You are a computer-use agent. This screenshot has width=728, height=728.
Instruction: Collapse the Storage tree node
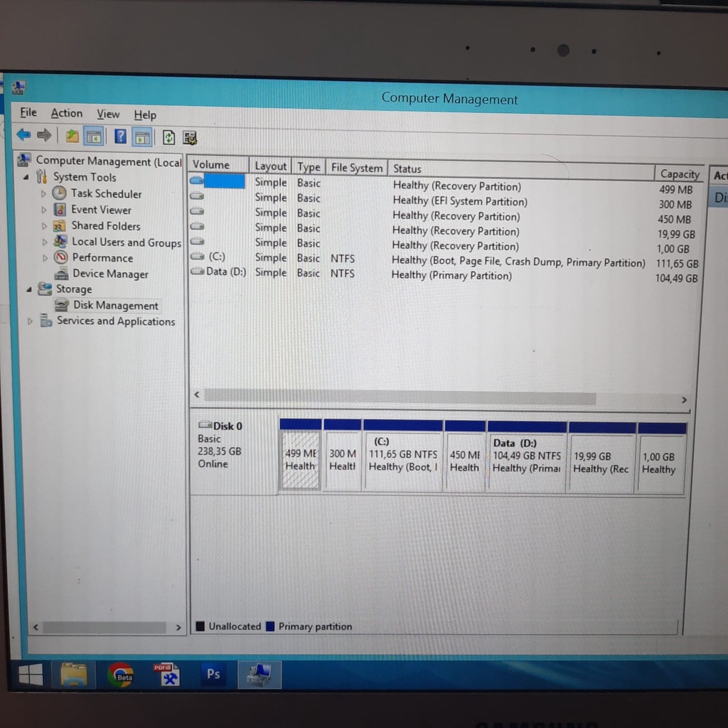click(28, 289)
